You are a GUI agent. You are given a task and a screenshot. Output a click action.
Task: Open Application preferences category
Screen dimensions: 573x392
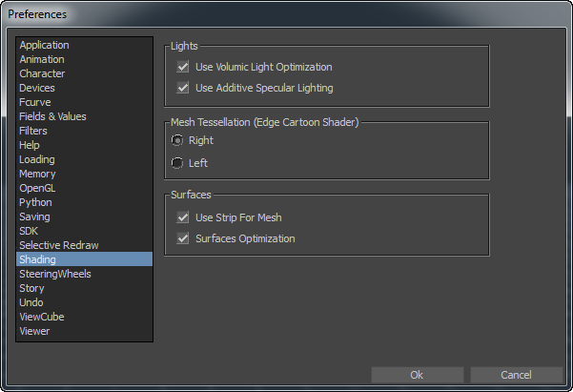pos(44,45)
